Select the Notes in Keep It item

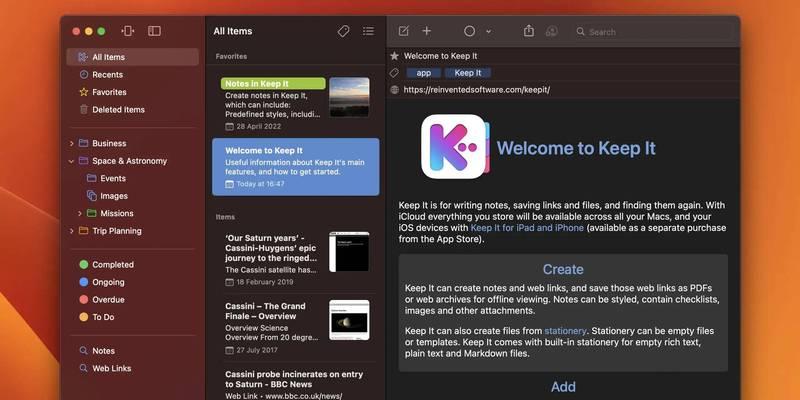[296, 103]
